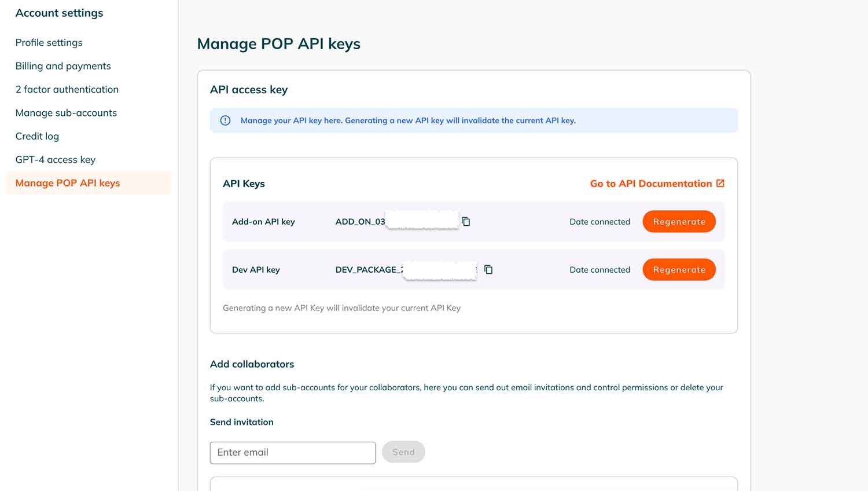The image size is (868, 491).
Task: Open 2 factor authentication settings
Action: (67, 89)
